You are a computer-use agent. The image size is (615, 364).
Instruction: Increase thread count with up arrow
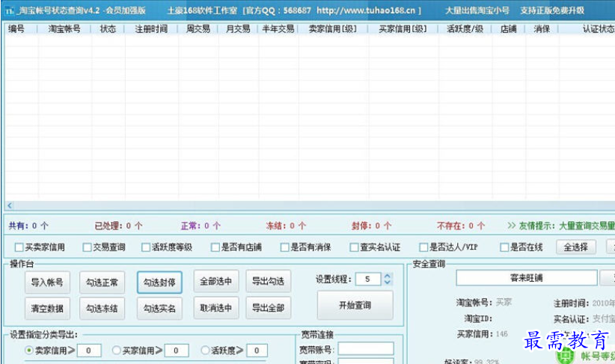(388, 276)
